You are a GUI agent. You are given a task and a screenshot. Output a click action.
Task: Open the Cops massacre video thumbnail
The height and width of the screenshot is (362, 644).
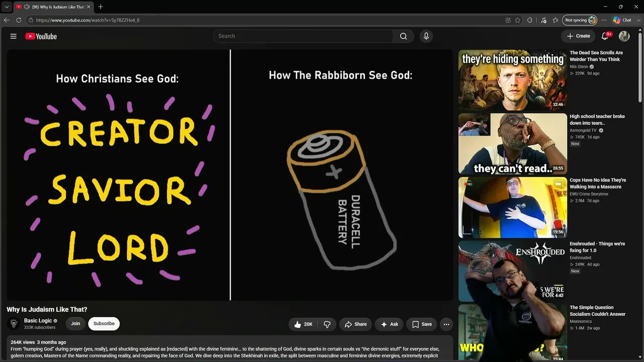click(x=513, y=207)
